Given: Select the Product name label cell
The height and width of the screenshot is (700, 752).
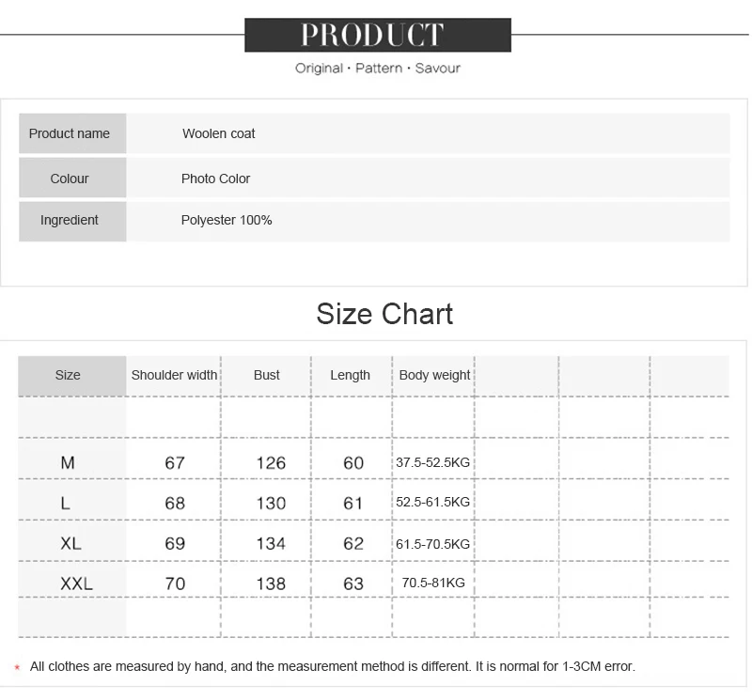Looking at the screenshot, I should (x=72, y=133).
